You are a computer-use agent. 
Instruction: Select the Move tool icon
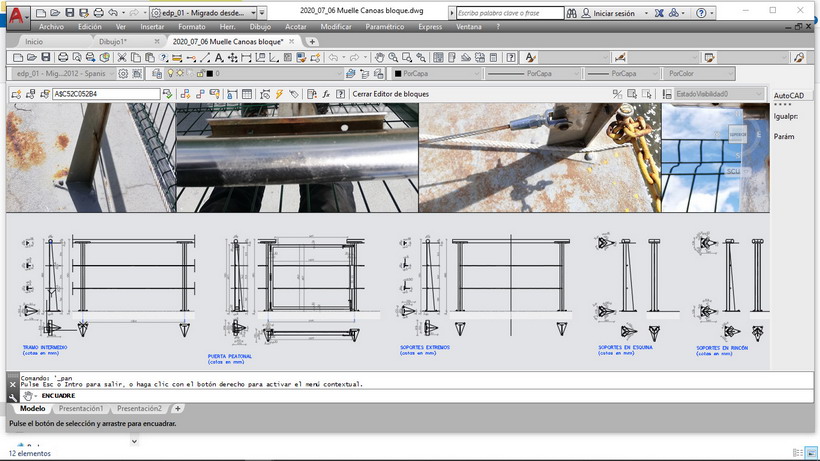click(x=232, y=57)
